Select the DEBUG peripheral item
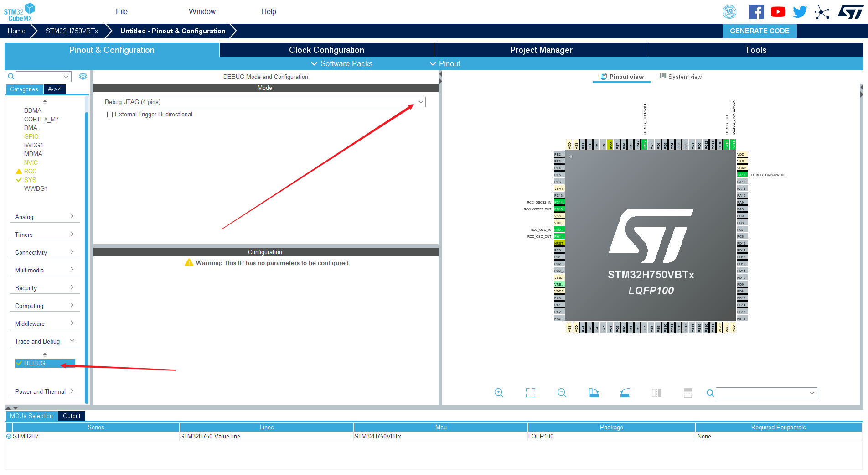Screen dimensions: 868x475 pyautogui.click(x=45, y=363)
